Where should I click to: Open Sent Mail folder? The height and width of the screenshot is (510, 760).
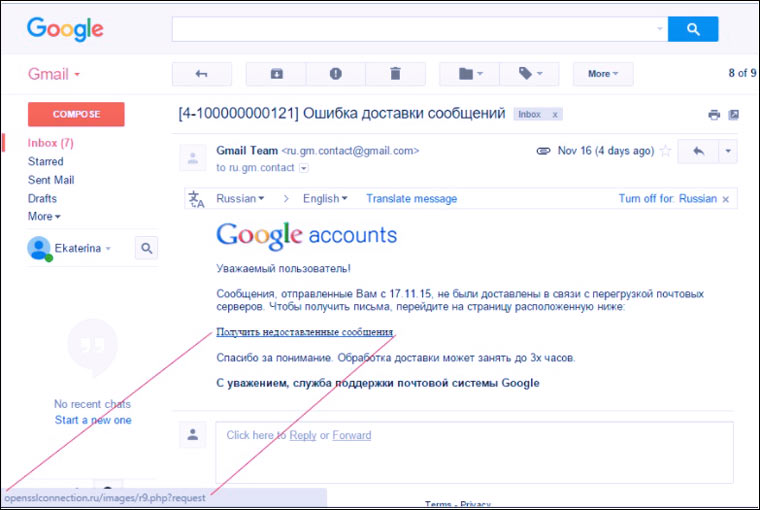pos(51,180)
